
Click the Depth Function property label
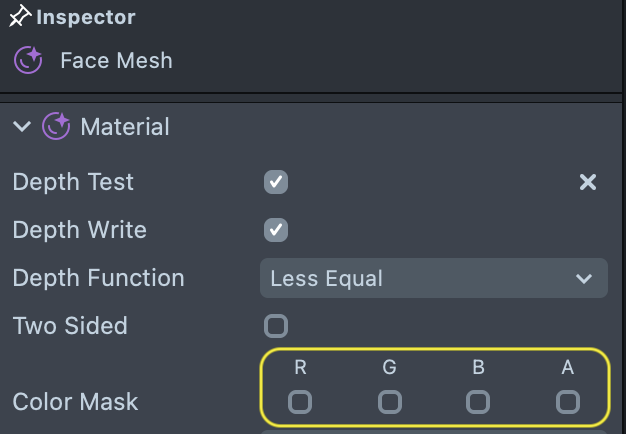click(x=98, y=278)
